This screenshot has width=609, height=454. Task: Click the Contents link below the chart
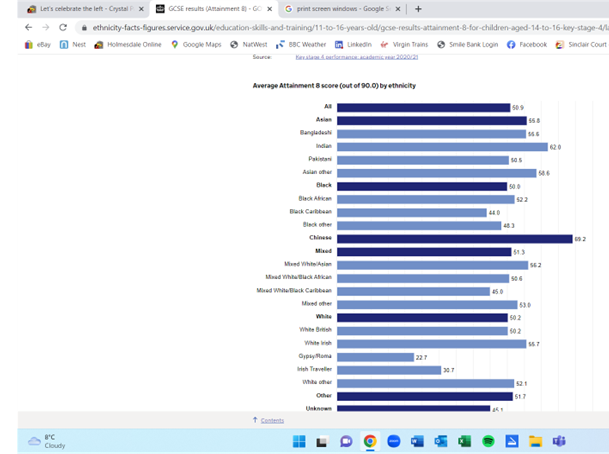[x=272, y=421]
